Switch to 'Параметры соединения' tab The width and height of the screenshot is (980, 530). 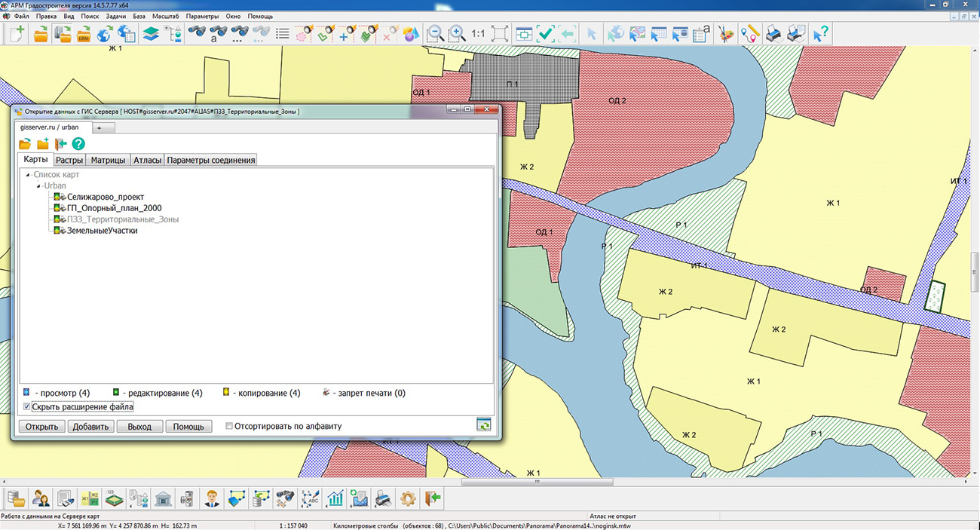click(x=211, y=160)
